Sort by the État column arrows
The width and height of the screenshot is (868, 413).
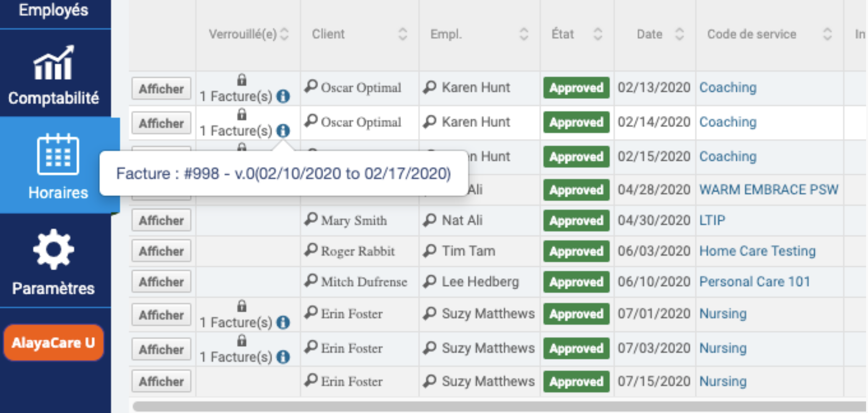tap(598, 34)
